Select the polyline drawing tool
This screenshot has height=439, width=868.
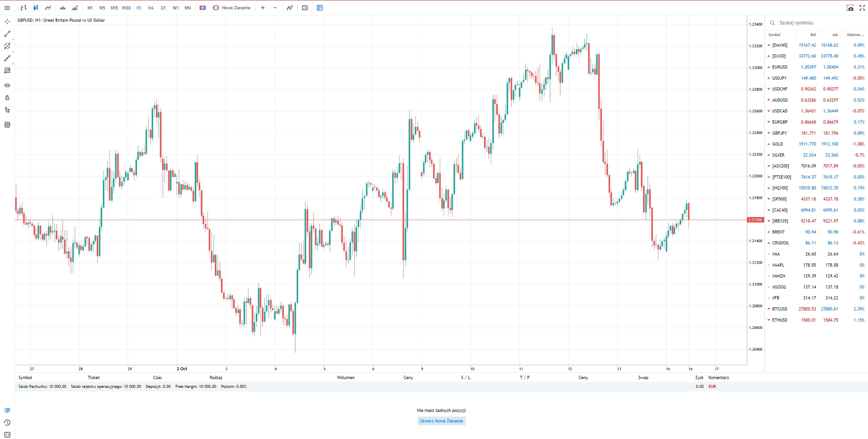7,58
